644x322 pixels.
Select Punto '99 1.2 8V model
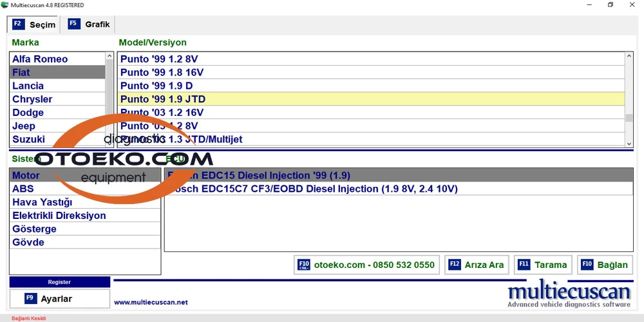pos(372,59)
